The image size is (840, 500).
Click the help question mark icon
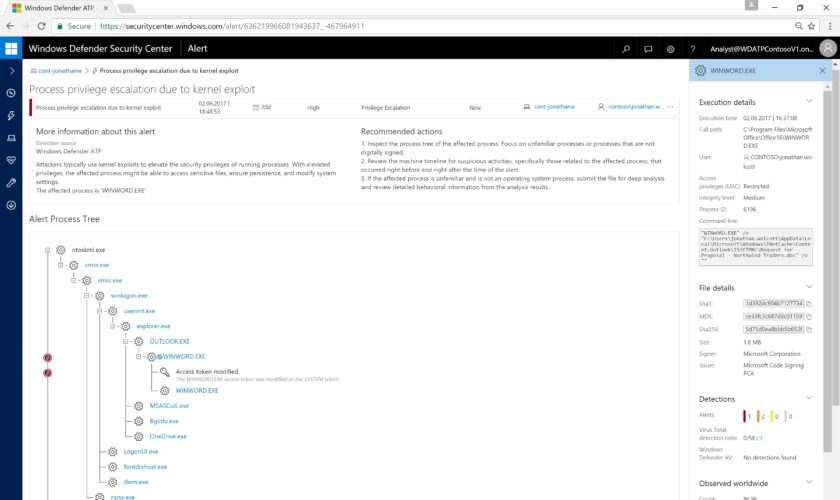692,48
